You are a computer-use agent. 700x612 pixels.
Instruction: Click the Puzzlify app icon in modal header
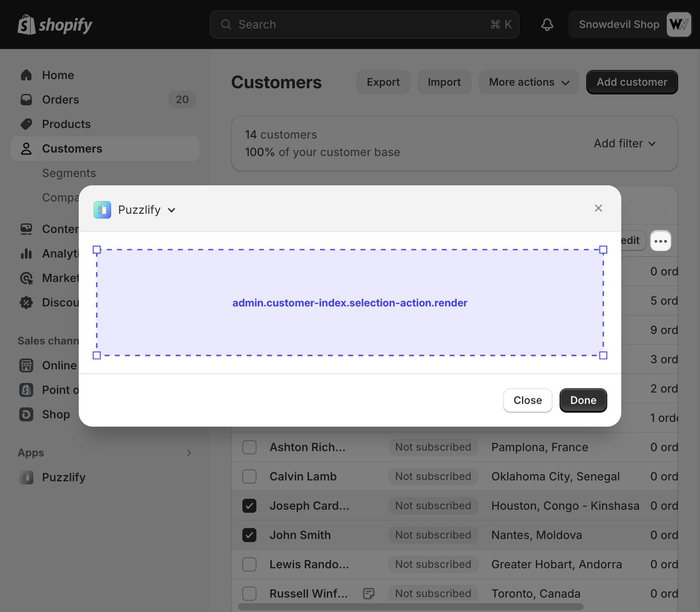[102, 210]
